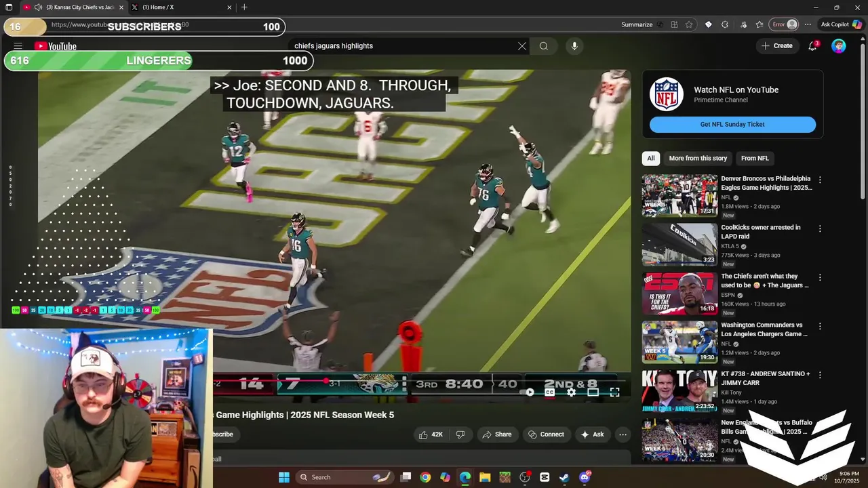The image size is (868, 488).
Task: Focus the search field with chiefs jaguars highlights
Action: point(403,46)
